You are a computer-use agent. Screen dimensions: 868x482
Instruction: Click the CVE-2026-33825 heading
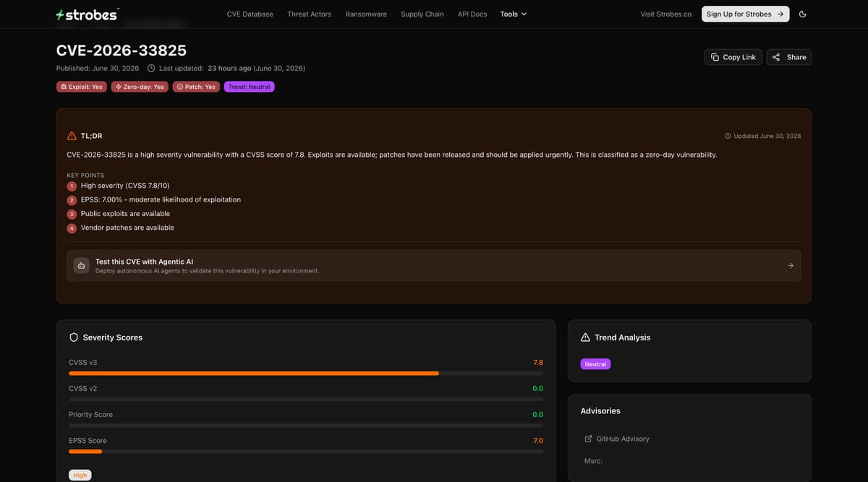tap(122, 51)
